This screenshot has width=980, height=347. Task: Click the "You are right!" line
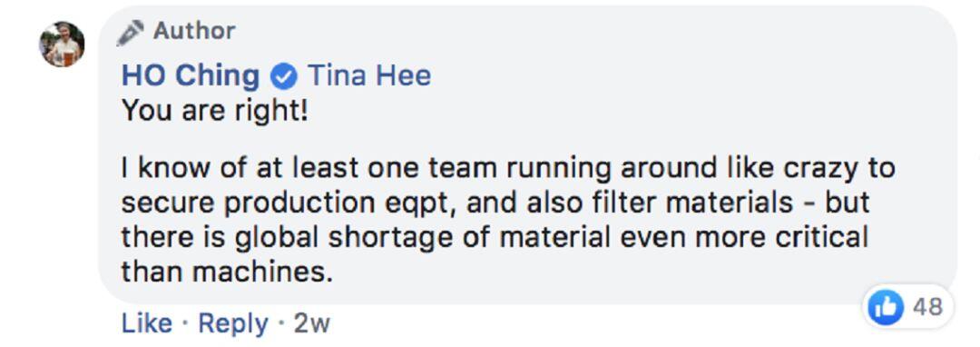coord(214,112)
